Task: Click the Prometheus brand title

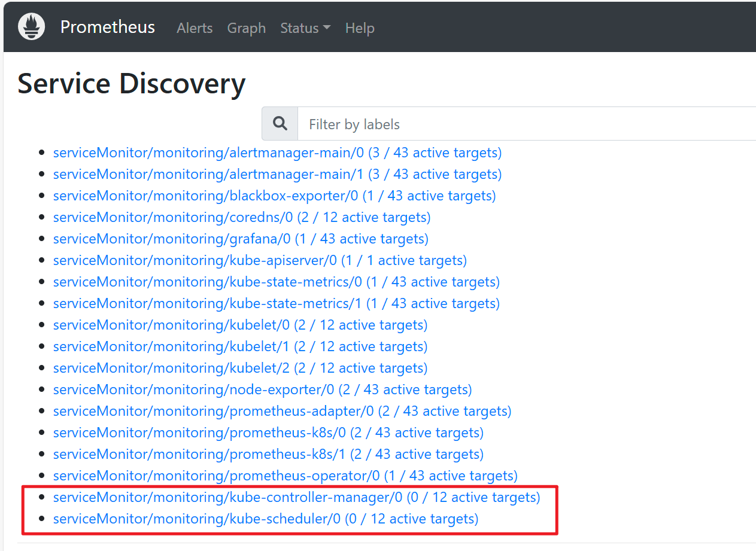Action: pos(108,28)
